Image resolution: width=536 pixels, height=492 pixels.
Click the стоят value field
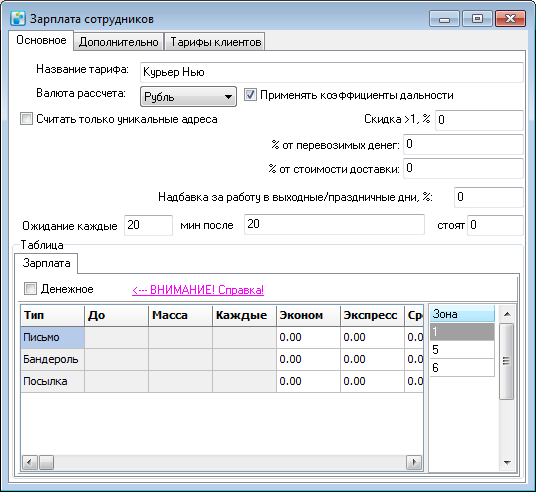(x=495, y=225)
